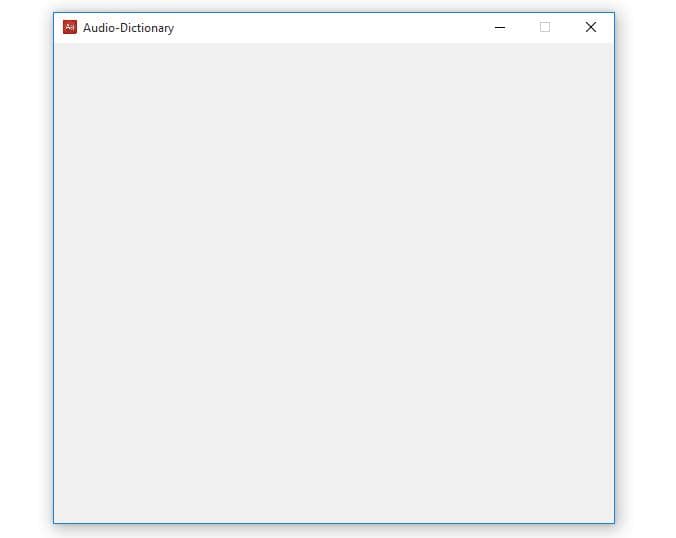The width and height of the screenshot is (676, 538).
Task: Send Audio-Dictionary to the taskbar
Action: pos(500,27)
